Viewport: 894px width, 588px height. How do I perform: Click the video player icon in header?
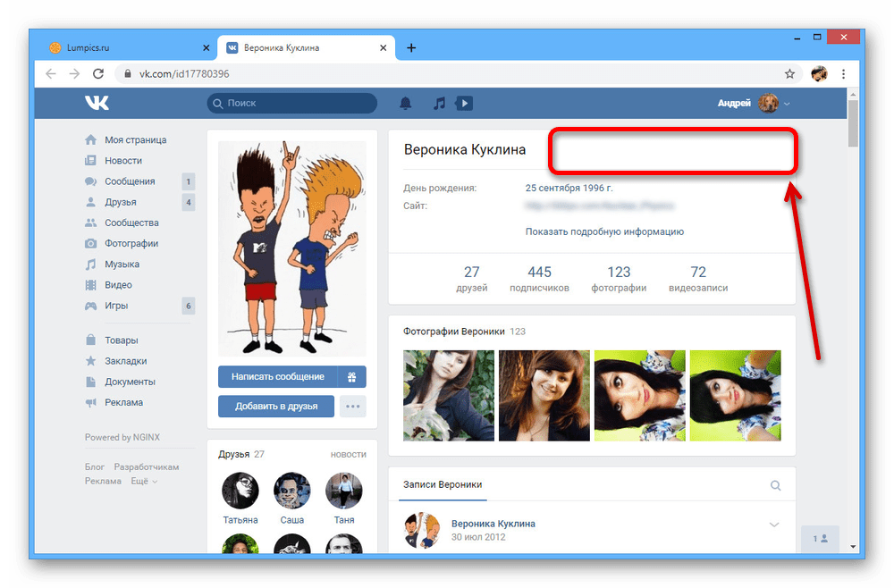coord(464,104)
